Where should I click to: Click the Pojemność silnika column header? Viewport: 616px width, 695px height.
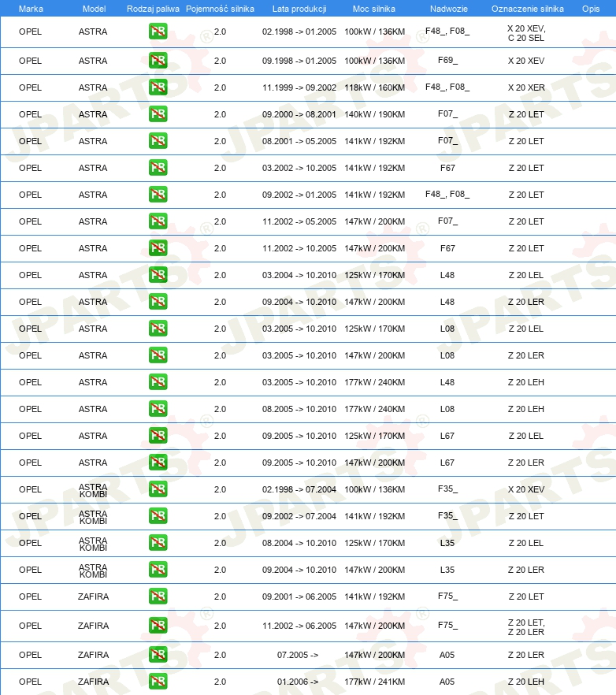click(x=221, y=9)
